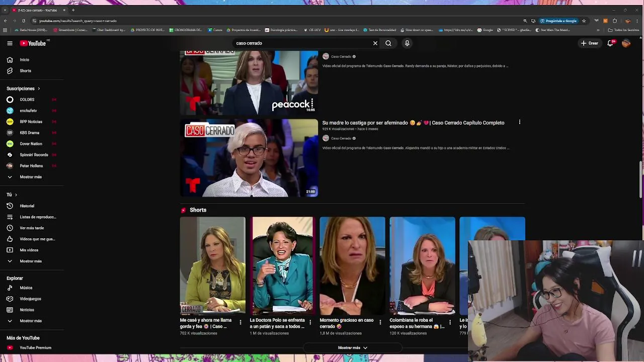
Task: Go back in the browser
Action: click(5, 21)
